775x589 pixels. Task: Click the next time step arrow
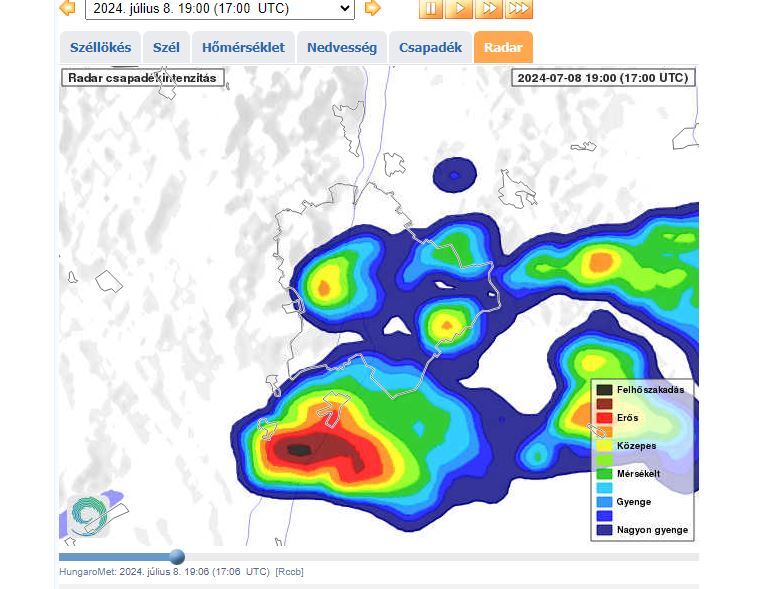click(x=372, y=9)
